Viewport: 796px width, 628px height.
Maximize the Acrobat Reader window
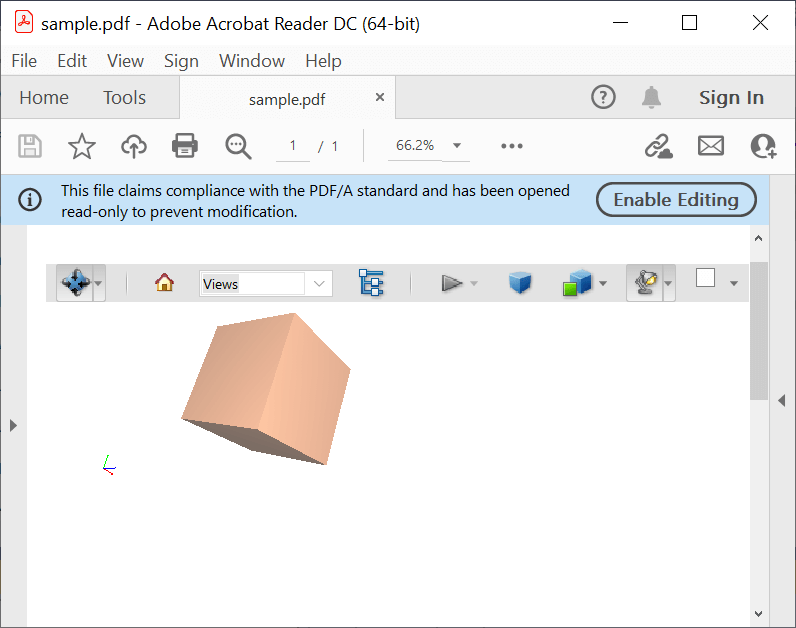(x=689, y=23)
